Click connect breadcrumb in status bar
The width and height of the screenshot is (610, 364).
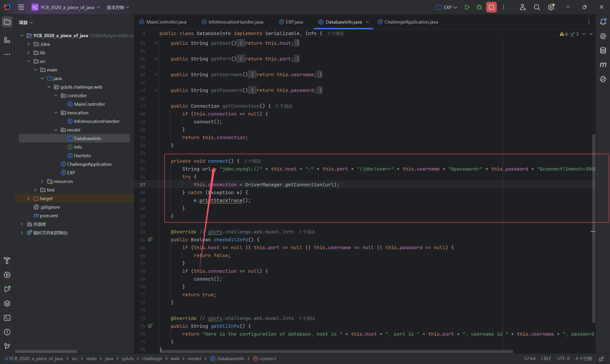click(264, 359)
